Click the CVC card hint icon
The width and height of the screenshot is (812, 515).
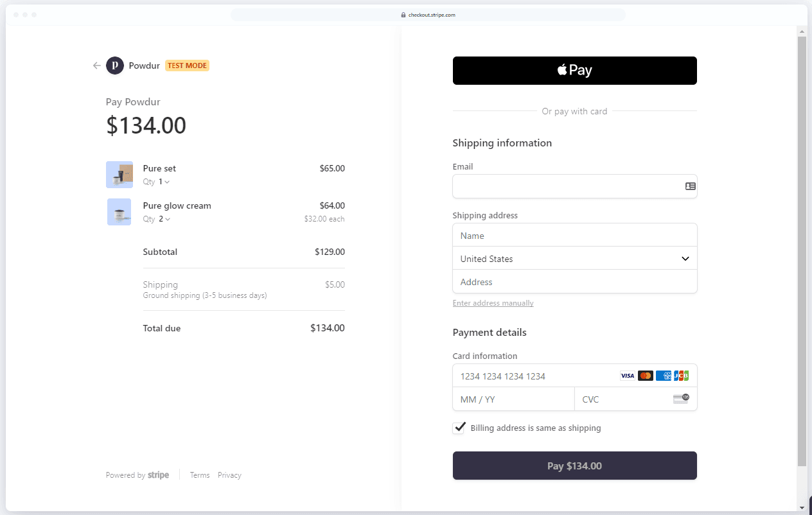click(x=682, y=398)
